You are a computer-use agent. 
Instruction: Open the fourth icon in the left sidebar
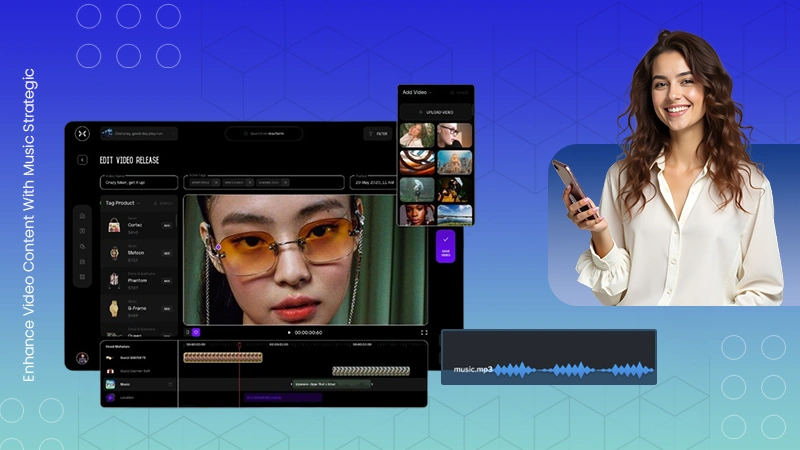pos(82,262)
